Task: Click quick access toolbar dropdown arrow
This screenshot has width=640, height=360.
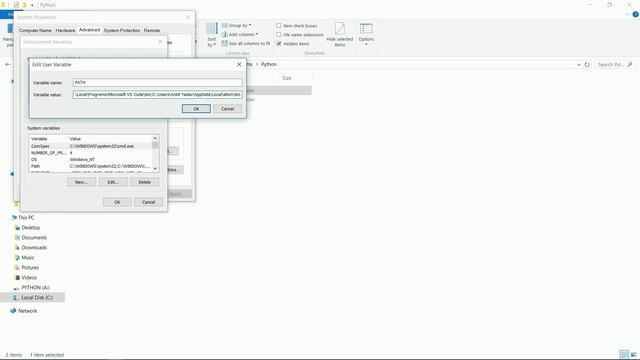Action: (x=32, y=5)
